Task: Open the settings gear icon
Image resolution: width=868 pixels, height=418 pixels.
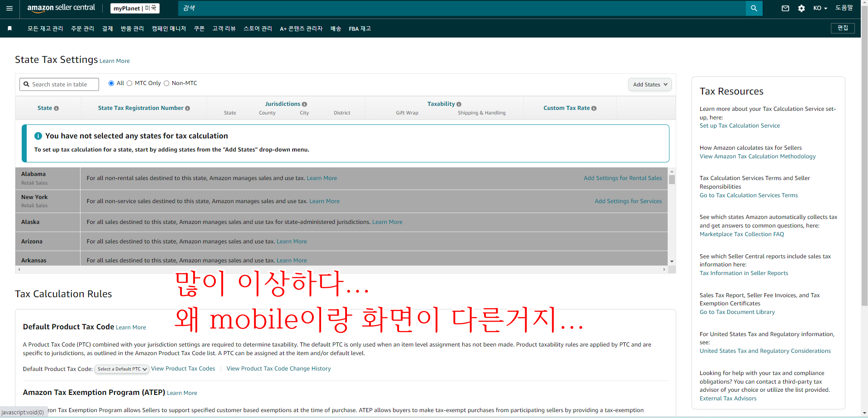Action: (x=802, y=8)
